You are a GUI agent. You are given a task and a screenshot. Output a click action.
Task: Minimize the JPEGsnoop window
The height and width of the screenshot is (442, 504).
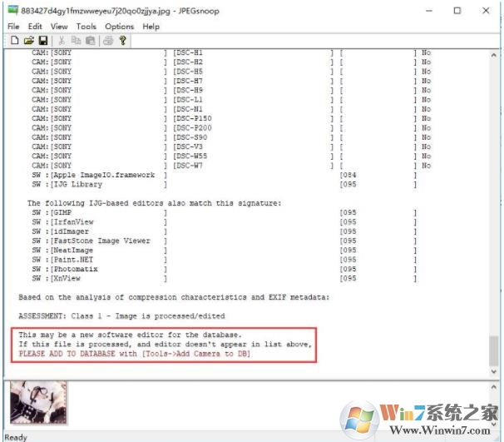[x=429, y=11]
